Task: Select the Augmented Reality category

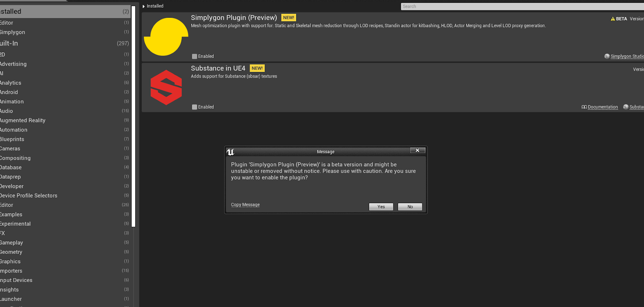Action: click(65, 120)
